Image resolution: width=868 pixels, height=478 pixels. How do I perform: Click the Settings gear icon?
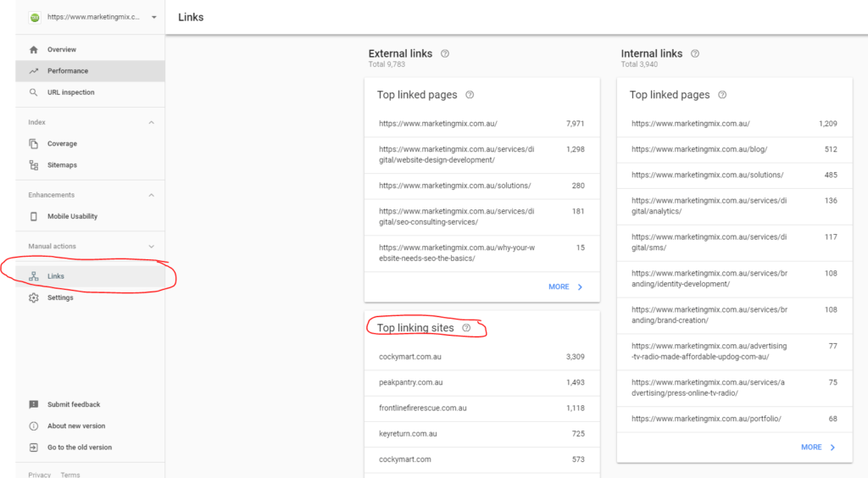(x=34, y=297)
